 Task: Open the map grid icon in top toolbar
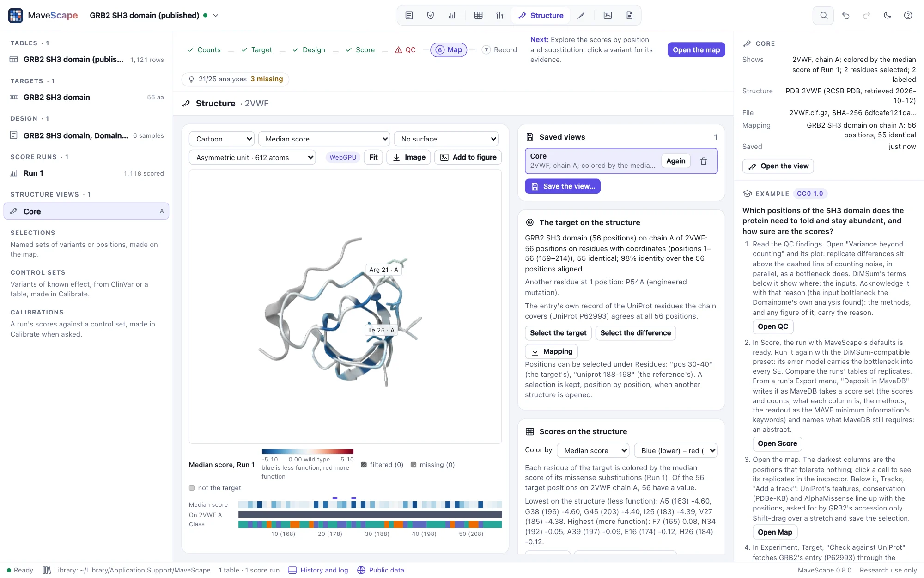click(x=478, y=15)
